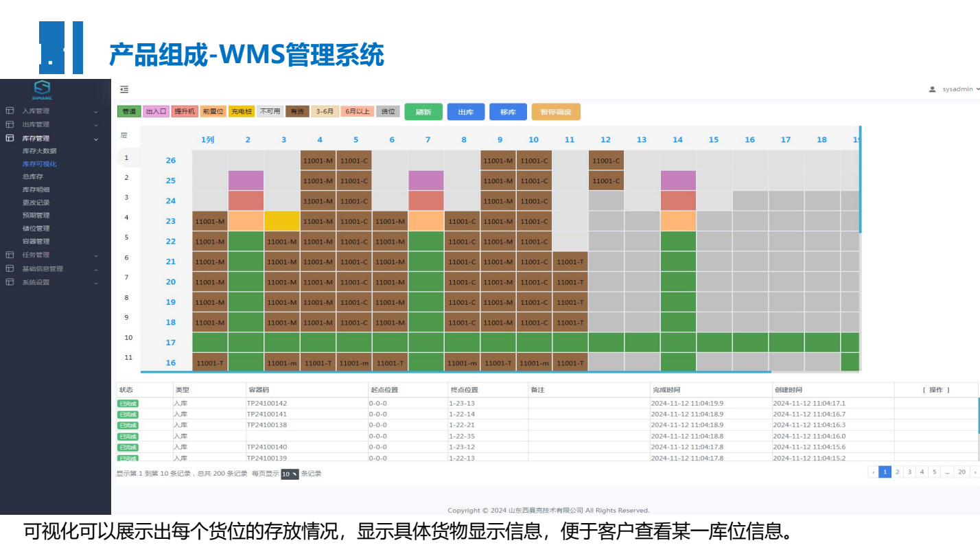Open 总库存 submenu item
Viewport: 980px width, 556px height.
pyautogui.click(x=33, y=176)
